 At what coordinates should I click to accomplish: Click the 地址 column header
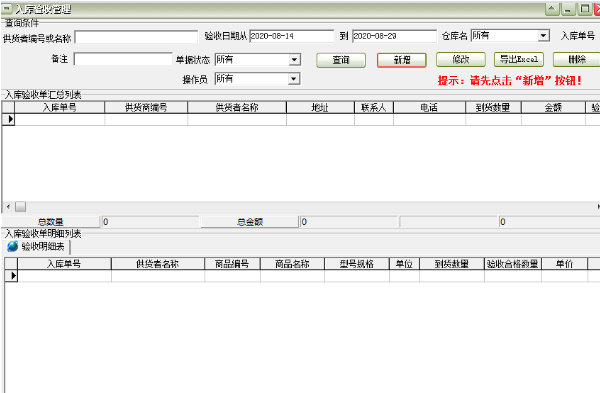pyautogui.click(x=320, y=108)
